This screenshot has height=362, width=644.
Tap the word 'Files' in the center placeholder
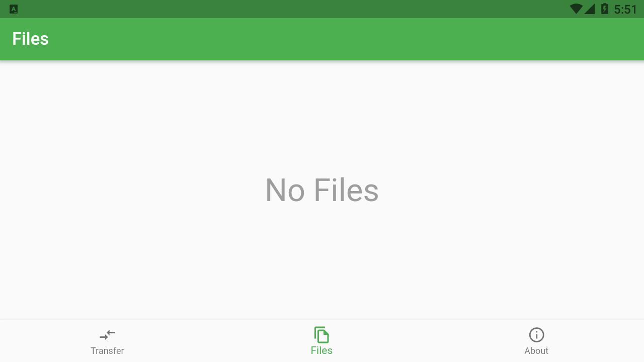tap(346, 190)
